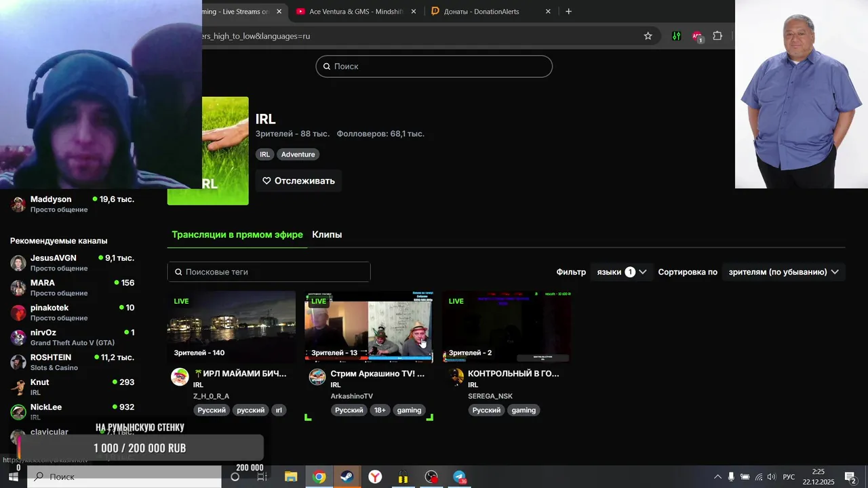Open the notification center icon
The height and width of the screenshot is (488, 868).
click(850, 477)
